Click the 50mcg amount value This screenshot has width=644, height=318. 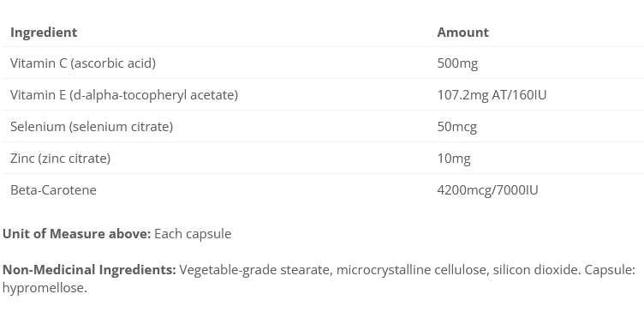[457, 127]
